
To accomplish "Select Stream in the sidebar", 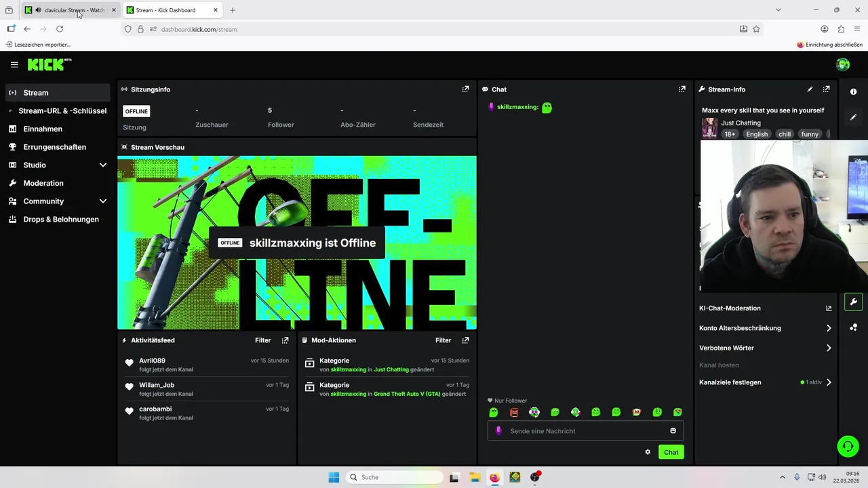I will 58,93.
